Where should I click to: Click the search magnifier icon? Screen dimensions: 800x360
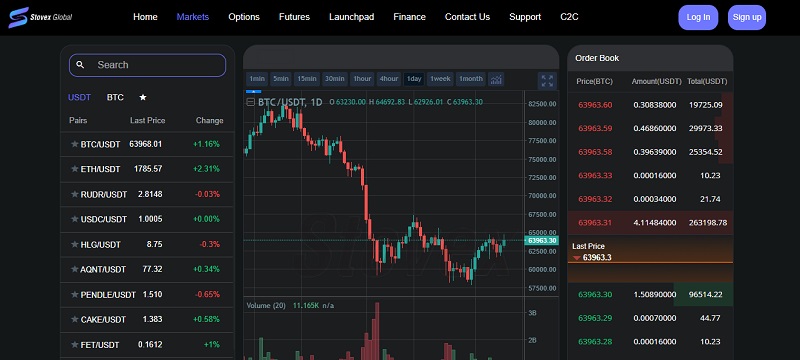80,65
